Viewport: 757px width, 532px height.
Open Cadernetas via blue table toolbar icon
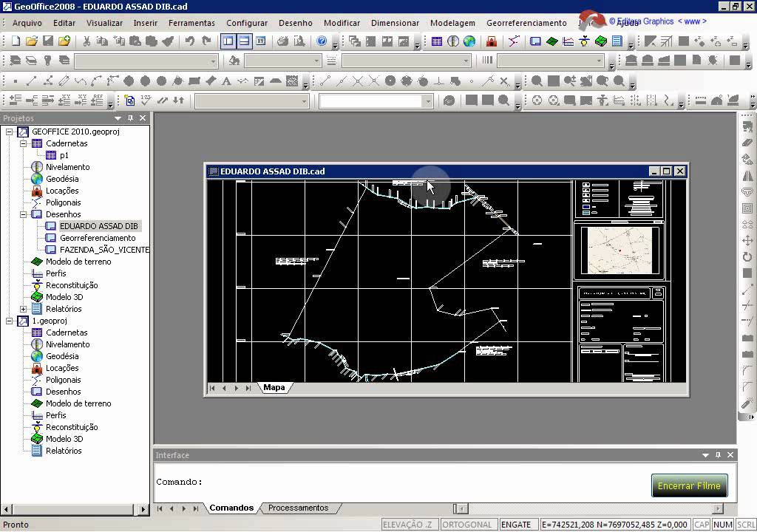tap(436, 41)
